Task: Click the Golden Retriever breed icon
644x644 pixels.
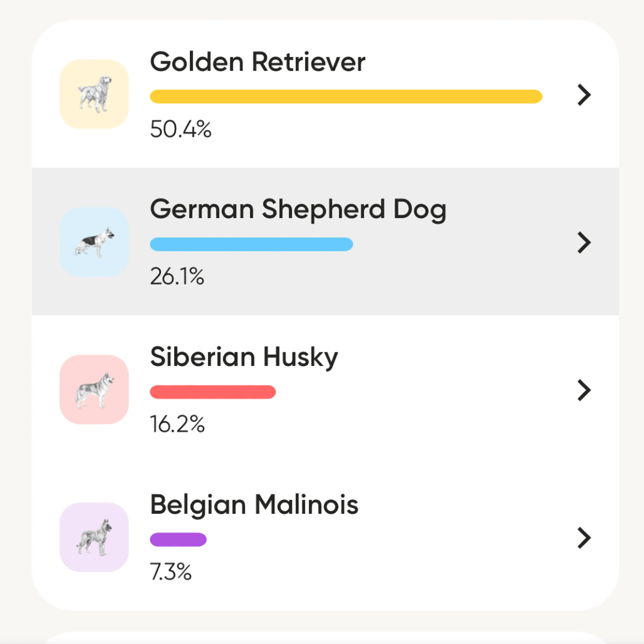Action: coord(94,94)
